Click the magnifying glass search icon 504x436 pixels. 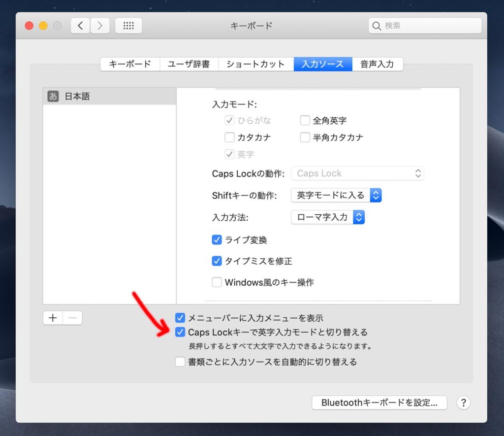[x=377, y=26]
